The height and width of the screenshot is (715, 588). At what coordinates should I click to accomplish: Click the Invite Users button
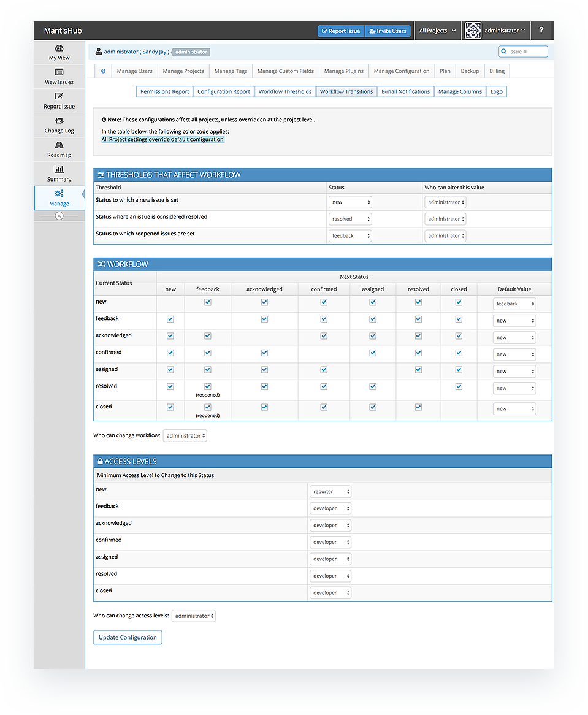pos(388,31)
